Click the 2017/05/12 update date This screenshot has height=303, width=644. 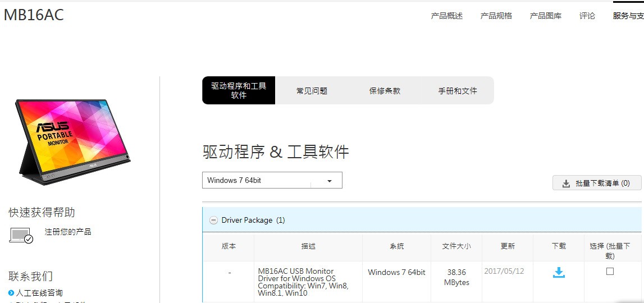(x=504, y=271)
